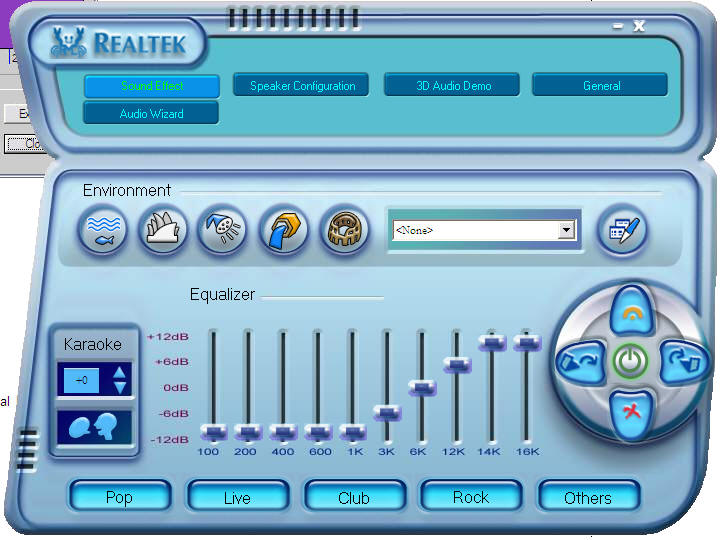Screen dimensions: 720x540
Task: Click the 200 Hz equalizer slider handle
Action: click(248, 432)
